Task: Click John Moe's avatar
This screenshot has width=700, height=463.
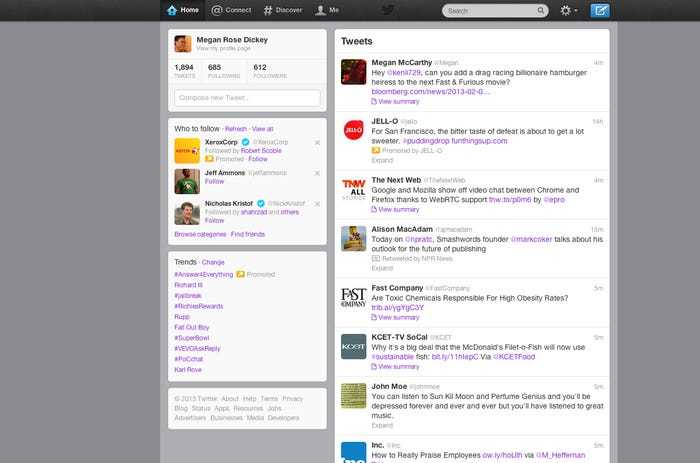Action: (x=354, y=396)
